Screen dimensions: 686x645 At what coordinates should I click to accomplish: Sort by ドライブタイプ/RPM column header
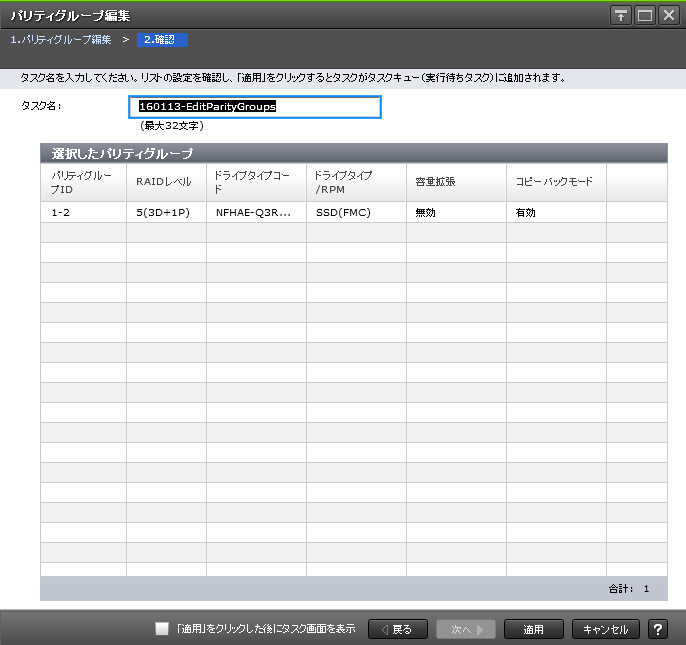tap(355, 182)
